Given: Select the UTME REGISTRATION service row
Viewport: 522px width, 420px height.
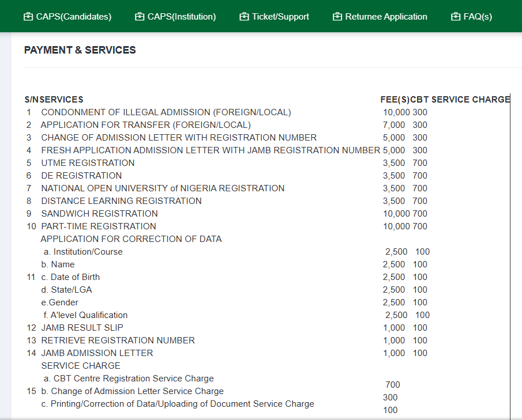Looking at the screenshot, I should coord(87,162).
